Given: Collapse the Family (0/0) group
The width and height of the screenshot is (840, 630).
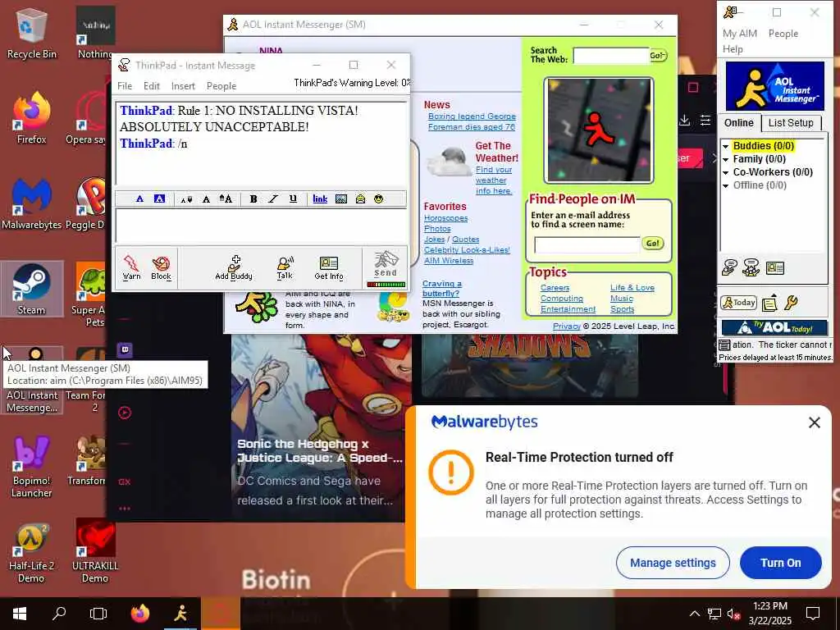Looking at the screenshot, I should (725, 159).
